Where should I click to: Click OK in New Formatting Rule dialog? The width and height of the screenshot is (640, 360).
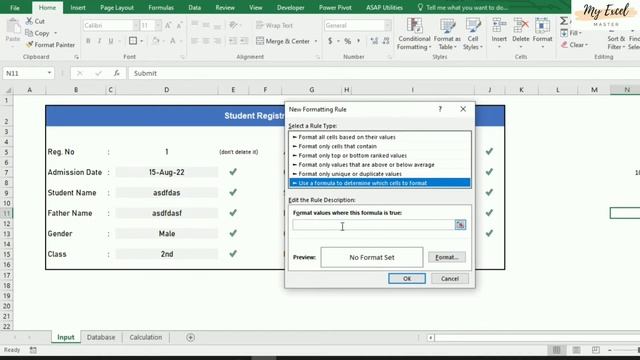point(407,278)
